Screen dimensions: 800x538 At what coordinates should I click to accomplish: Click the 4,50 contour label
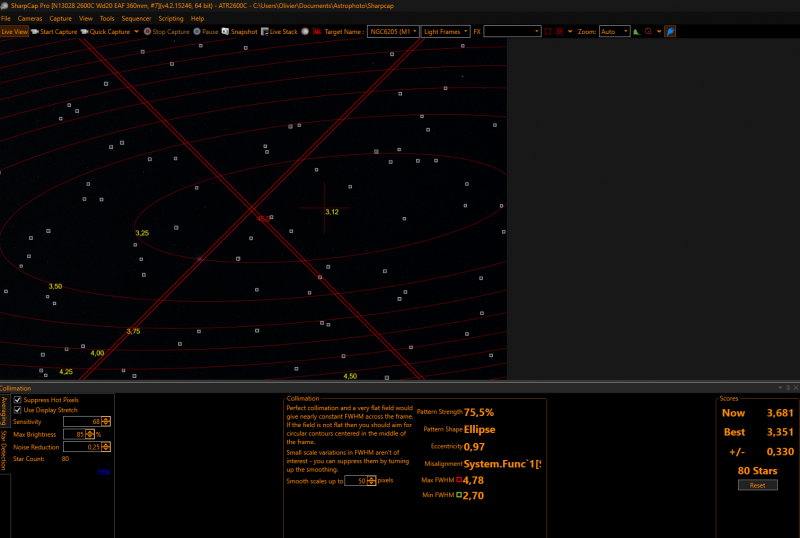coord(350,376)
